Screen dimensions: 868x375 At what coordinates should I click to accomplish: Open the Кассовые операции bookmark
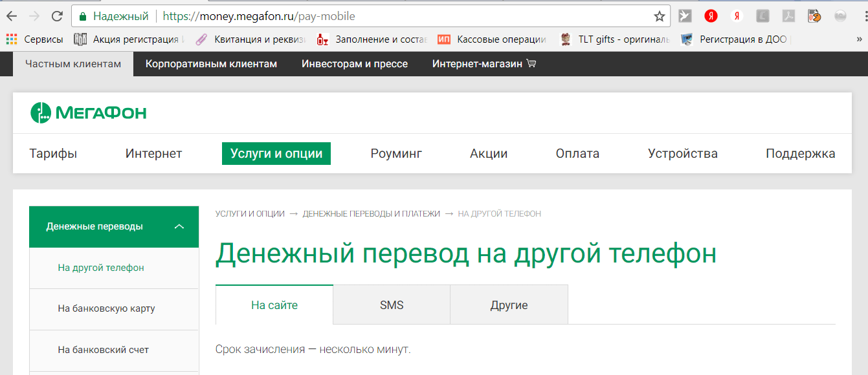[x=492, y=39]
